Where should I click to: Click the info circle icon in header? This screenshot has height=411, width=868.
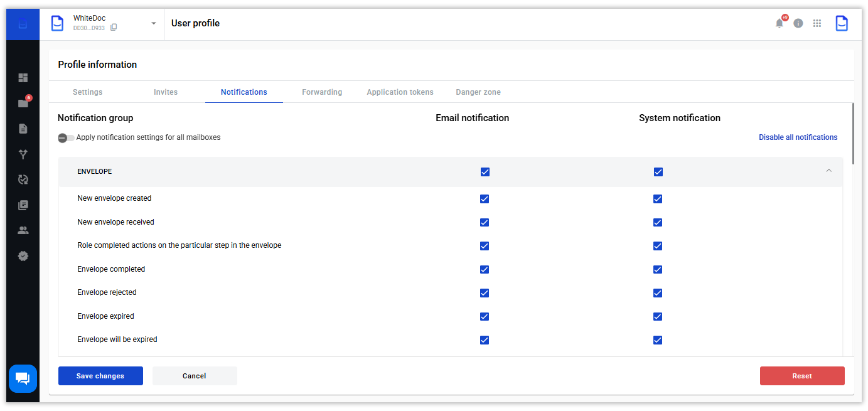tap(798, 23)
